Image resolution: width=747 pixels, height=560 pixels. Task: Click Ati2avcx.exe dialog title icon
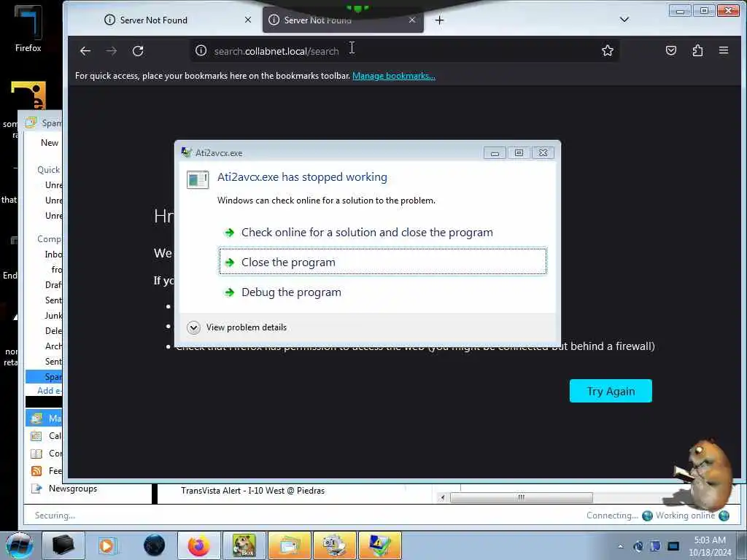186,152
